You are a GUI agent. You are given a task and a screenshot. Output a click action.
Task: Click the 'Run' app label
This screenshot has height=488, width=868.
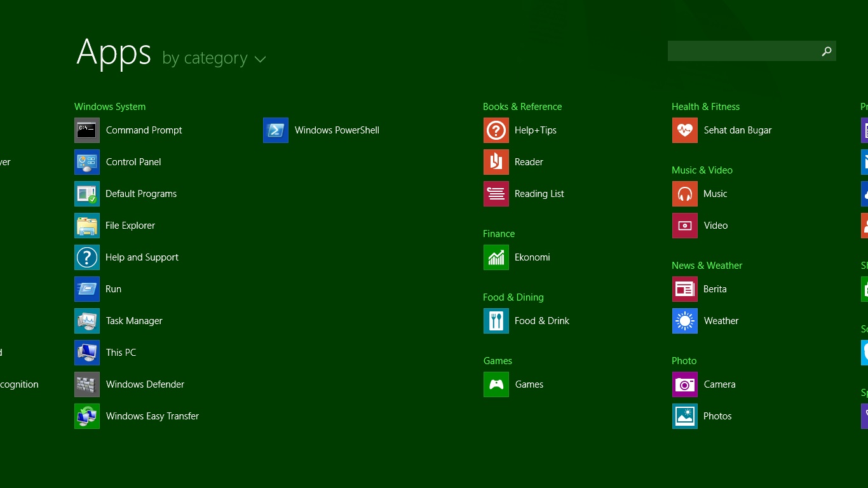click(113, 289)
